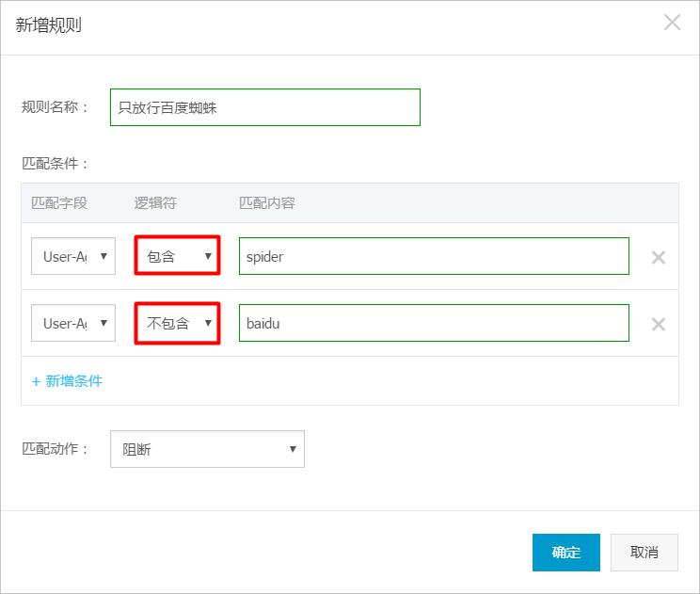700x594 pixels.
Task: Click the 规则名称 input field
Action: pos(265,107)
